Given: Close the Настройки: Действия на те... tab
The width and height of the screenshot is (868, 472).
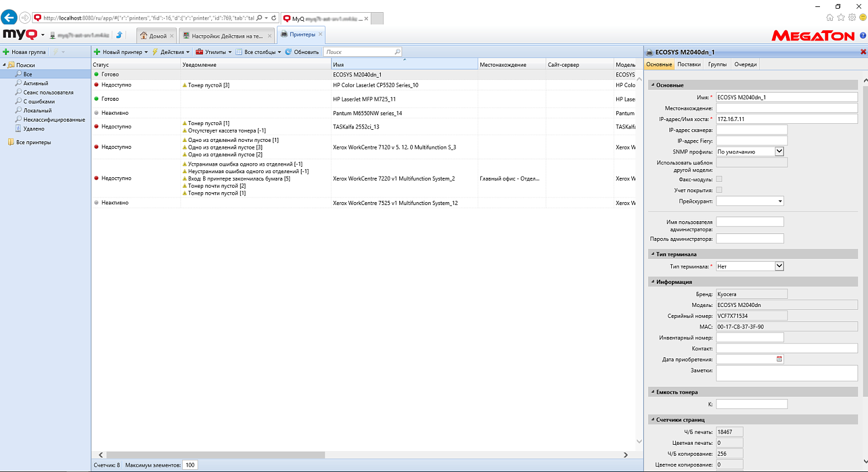Looking at the screenshot, I should (x=270, y=36).
